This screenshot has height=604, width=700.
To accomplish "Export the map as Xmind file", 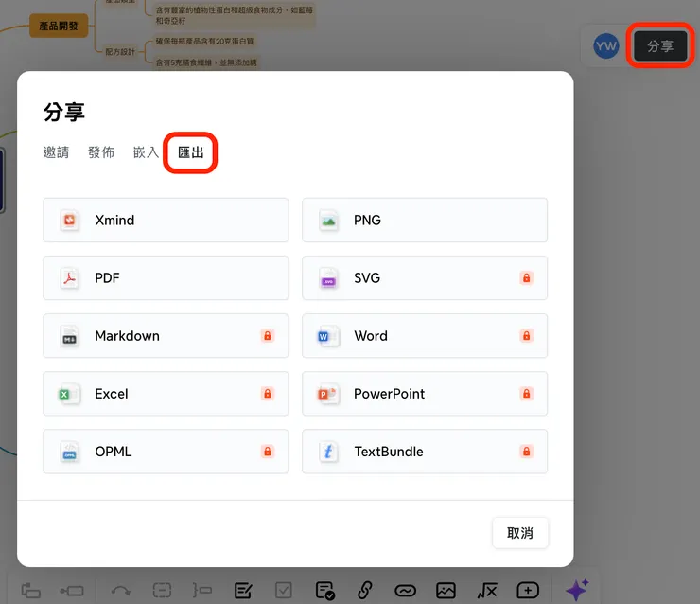I will point(166,221).
